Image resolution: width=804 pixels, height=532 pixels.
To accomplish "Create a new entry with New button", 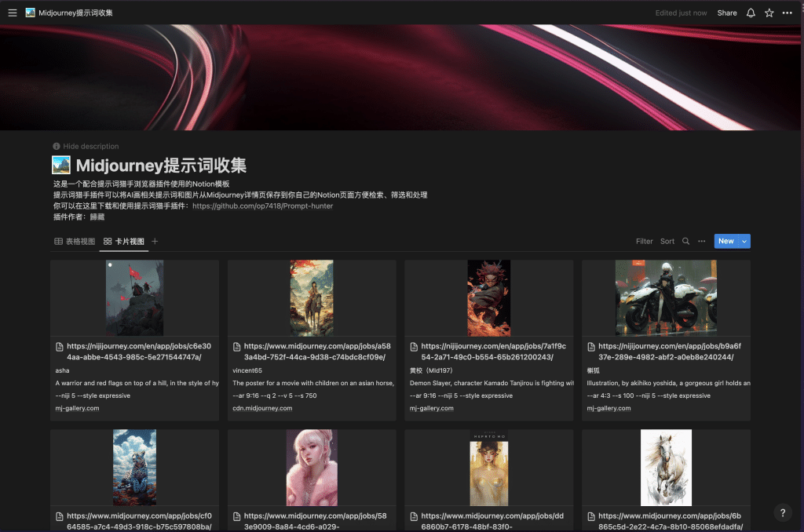I will pos(726,242).
